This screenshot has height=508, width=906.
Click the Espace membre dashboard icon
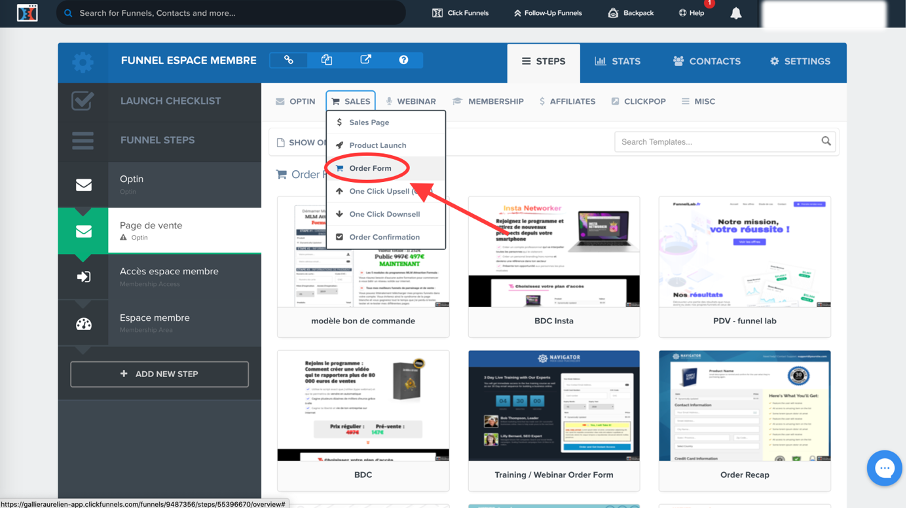83,324
